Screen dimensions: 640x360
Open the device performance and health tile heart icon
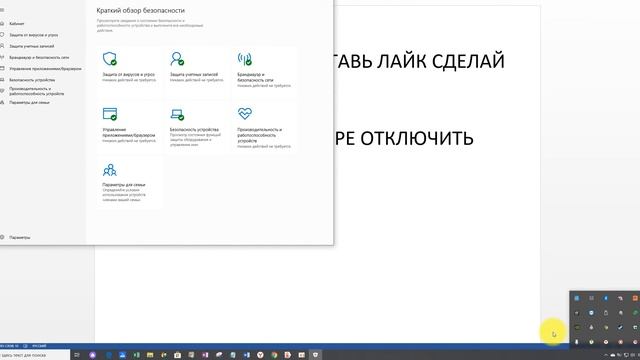[x=245, y=113]
